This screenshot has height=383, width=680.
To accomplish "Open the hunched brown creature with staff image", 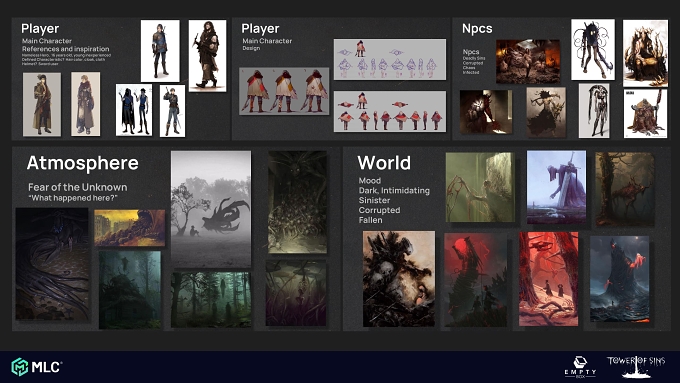I will coord(645,114).
